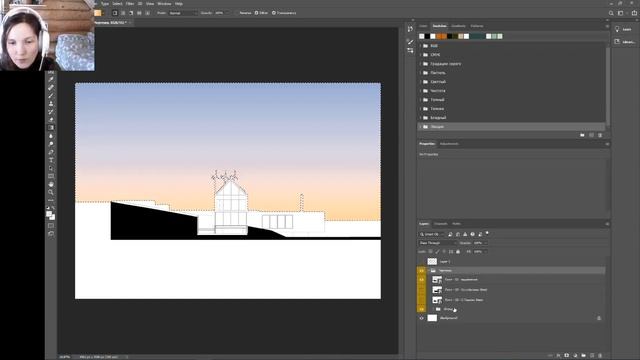
Task: Create new group via Layers folder icon
Action: pyautogui.click(x=584, y=356)
